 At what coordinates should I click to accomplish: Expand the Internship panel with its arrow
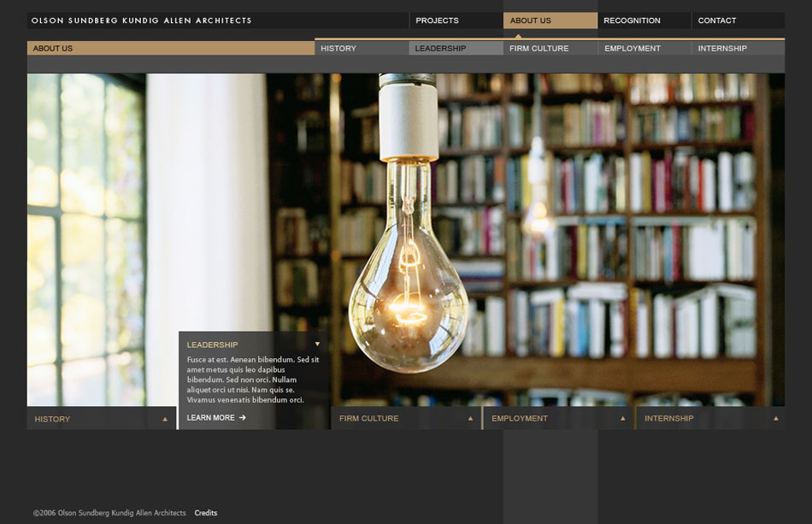tap(775, 419)
